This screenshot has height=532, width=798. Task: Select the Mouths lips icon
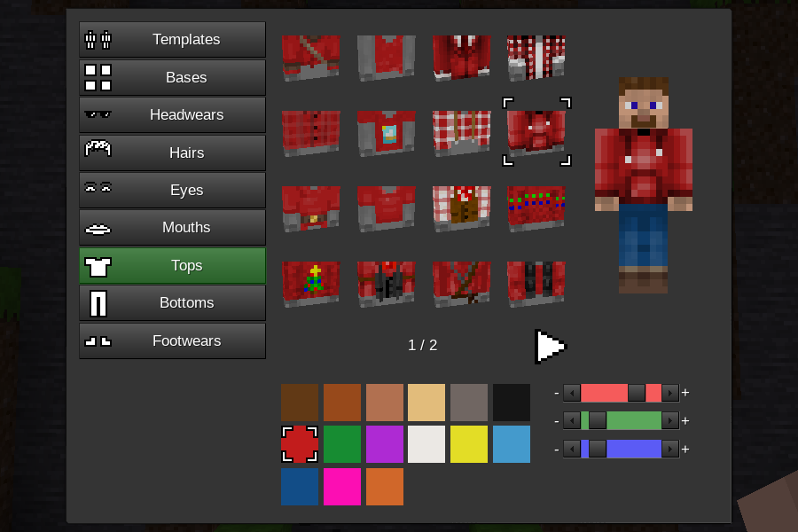coord(98,227)
